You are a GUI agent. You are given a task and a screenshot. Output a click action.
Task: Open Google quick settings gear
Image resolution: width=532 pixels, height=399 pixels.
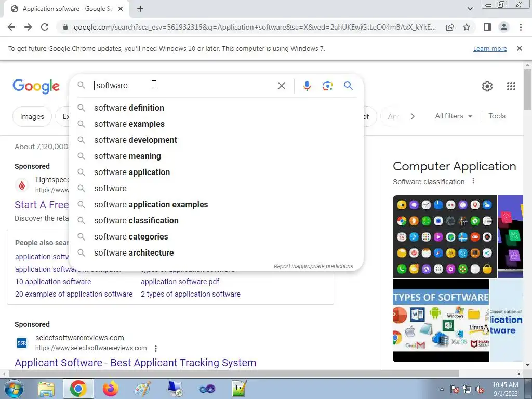(487, 86)
